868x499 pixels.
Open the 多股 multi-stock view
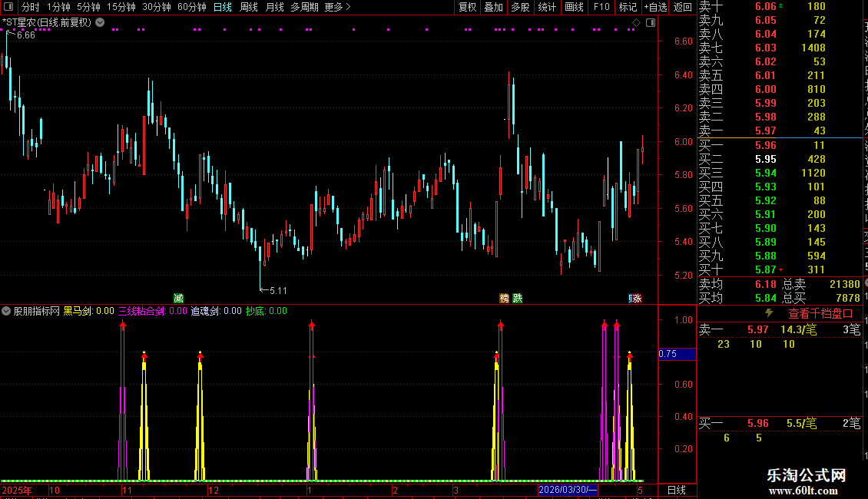[x=520, y=7]
